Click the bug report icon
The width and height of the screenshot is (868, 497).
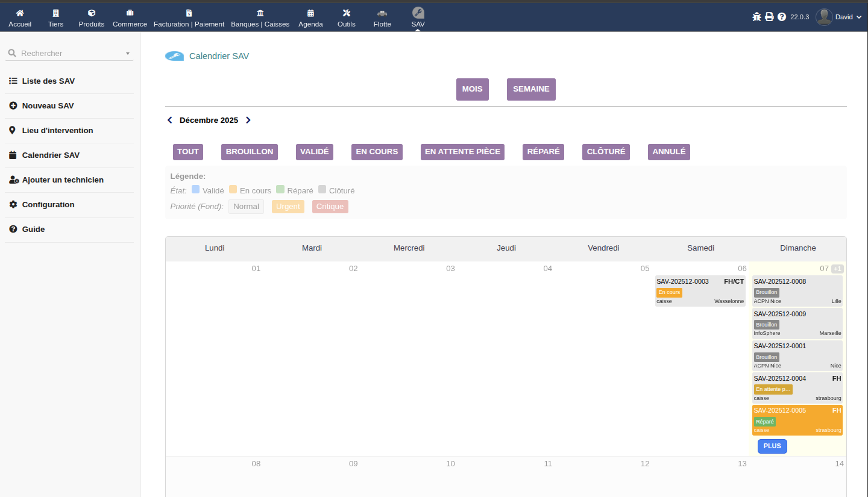[x=756, y=17]
